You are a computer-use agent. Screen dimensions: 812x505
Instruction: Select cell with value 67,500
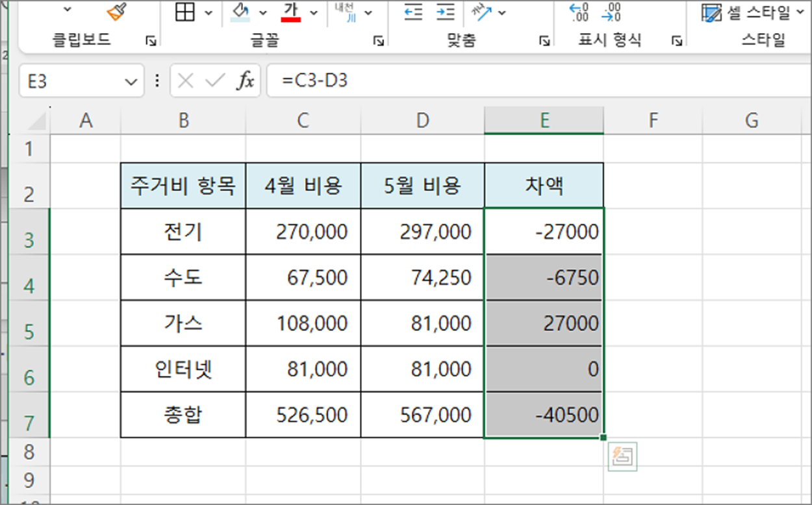coord(303,278)
